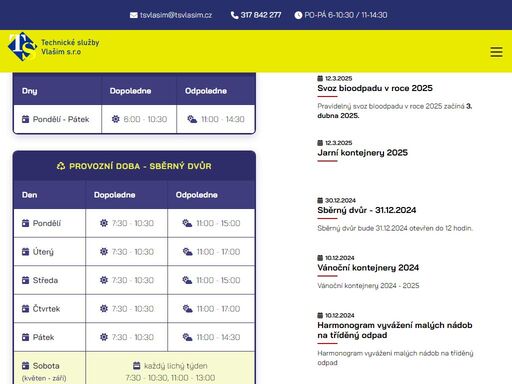Click calendar icon beside Pátek
The image size is (512, 384).
click(25, 337)
